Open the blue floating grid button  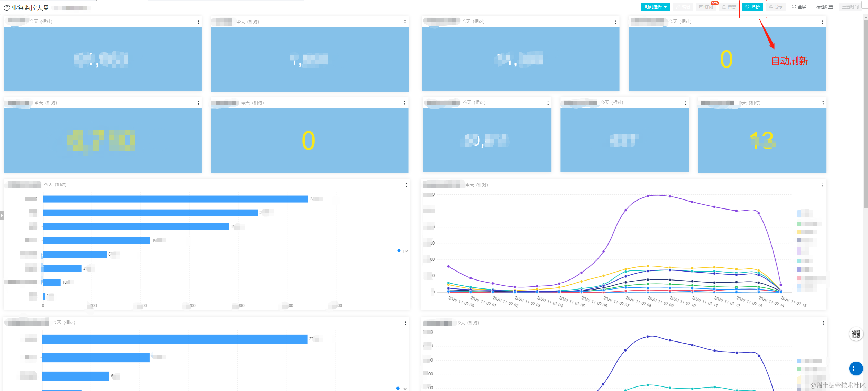[x=856, y=368]
